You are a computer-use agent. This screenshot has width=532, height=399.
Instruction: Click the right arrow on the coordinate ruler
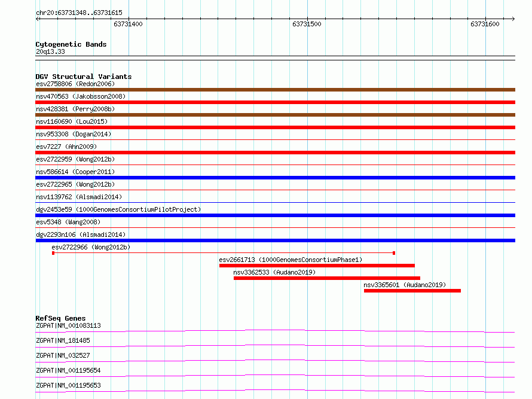(x=513, y=19)
